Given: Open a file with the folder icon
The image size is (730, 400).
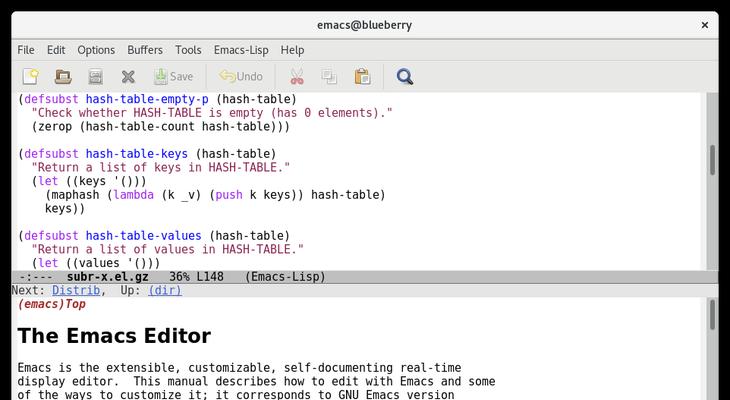Looking at the screenshot, I should (63, 76).
